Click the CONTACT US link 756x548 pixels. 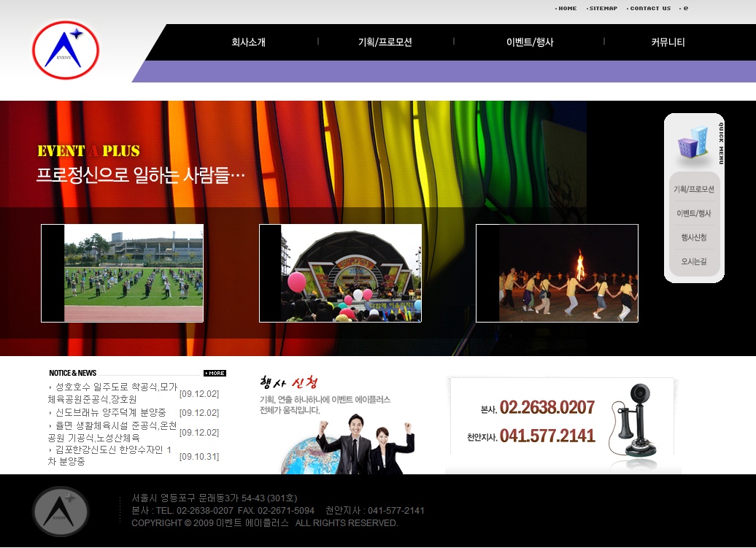tap(649, 9)
